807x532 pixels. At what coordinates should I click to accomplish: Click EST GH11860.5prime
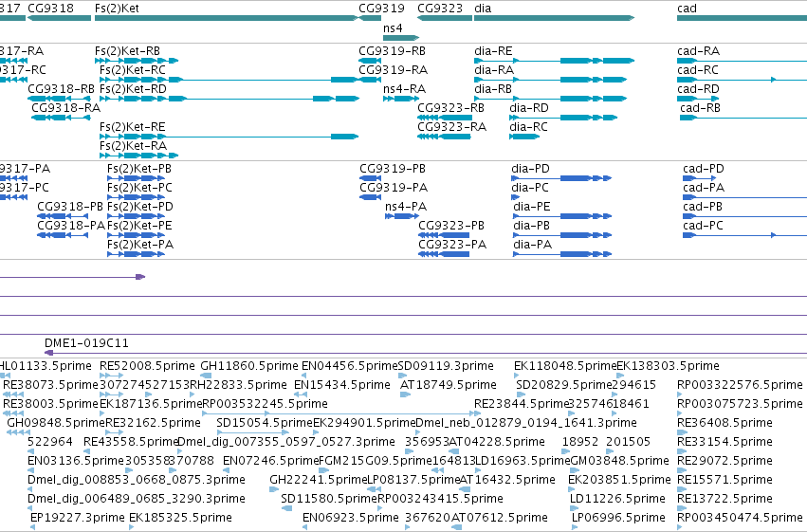pos(249,366)
